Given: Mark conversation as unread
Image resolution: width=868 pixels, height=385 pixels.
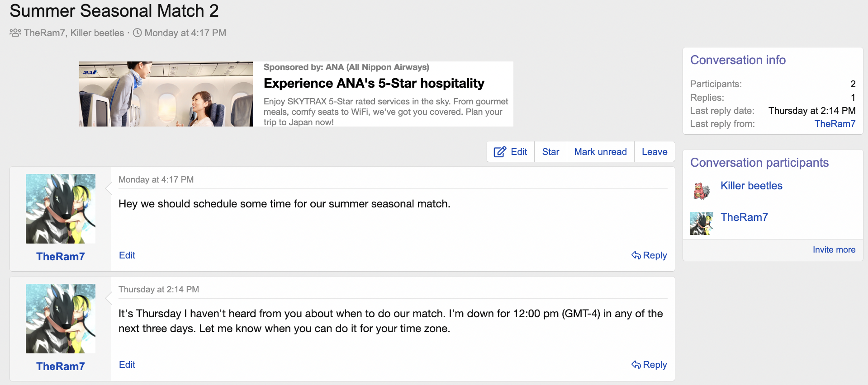Looking at the screenshot, I should tap(600, 152).
